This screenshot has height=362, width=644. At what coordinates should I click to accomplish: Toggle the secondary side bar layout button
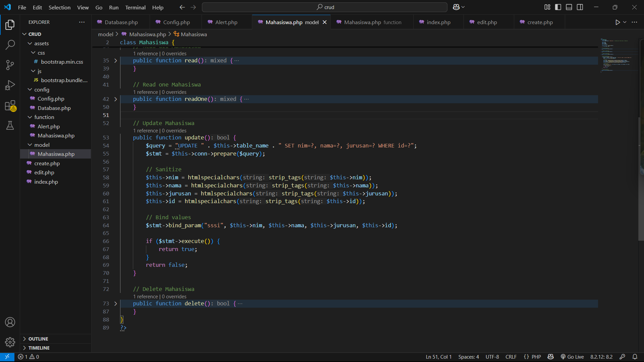tap(580, 7)
